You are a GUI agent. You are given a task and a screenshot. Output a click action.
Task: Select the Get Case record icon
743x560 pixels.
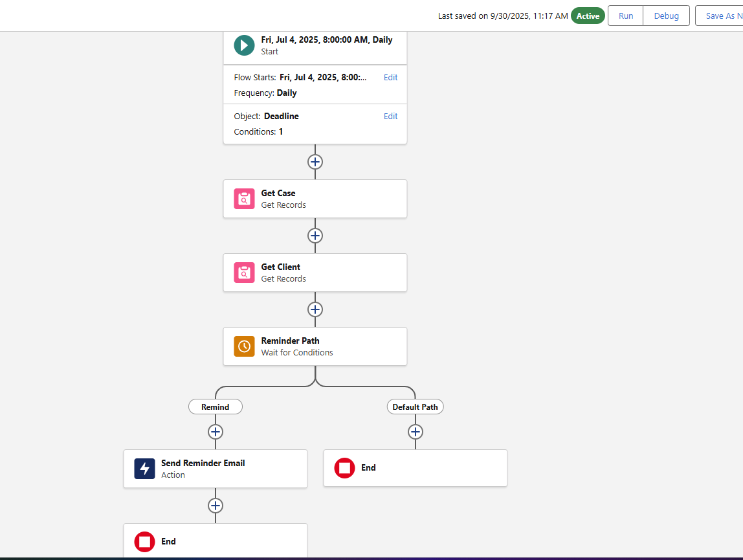pos(244,199)
